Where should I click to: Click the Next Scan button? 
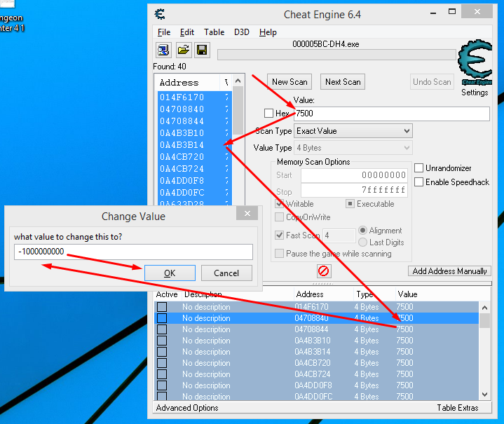(343, 82)
